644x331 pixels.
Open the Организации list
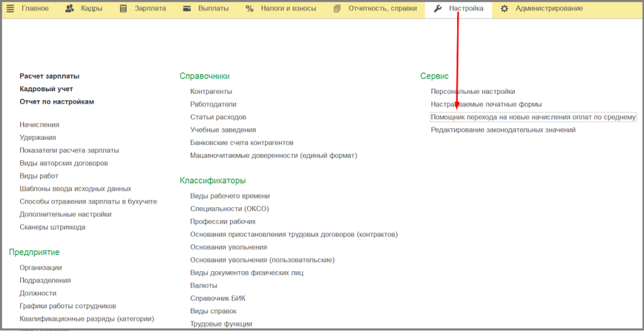pyautogui.click(x=41, y=267)
